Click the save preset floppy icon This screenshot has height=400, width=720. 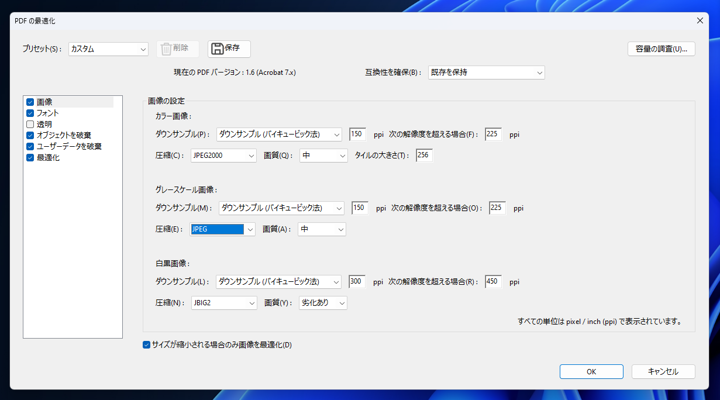point(217,49)
